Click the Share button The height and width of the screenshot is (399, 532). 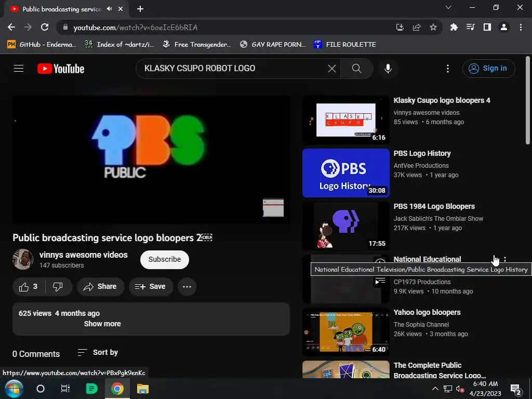[100, 287]
